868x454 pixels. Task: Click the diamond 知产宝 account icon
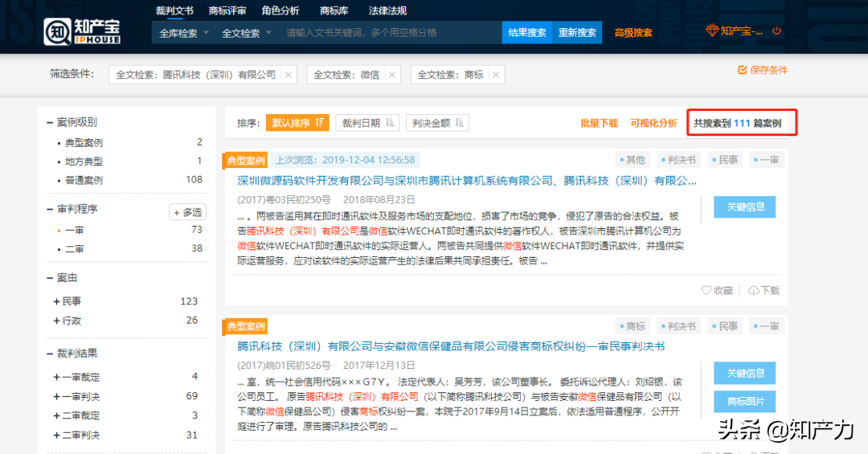point(712,31)
